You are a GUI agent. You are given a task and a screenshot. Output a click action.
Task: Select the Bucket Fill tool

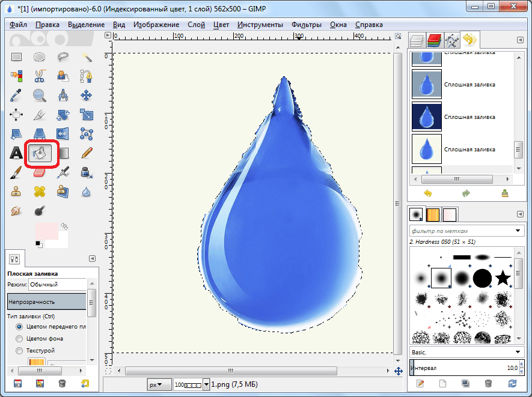40,153
